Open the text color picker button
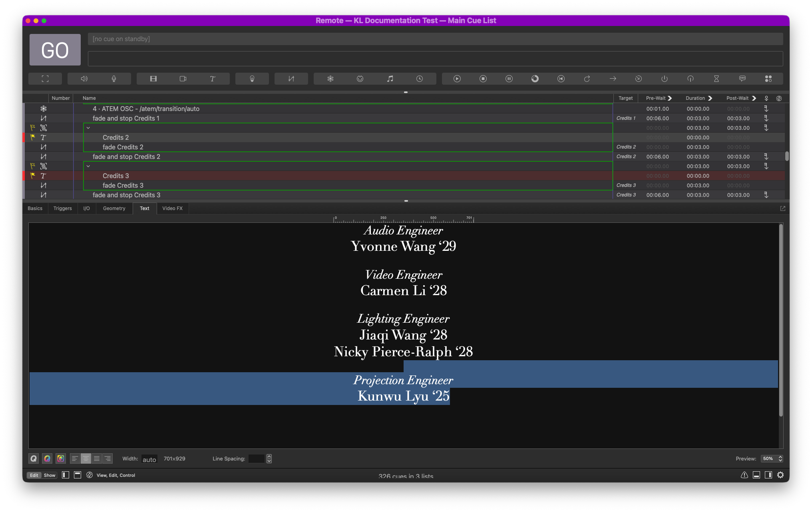Image resolution: width=812 pixels, height=512 pixels. coord(47,459)
